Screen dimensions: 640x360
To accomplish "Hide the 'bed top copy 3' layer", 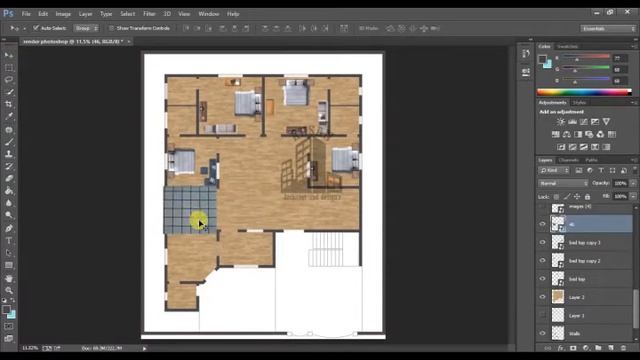I will (x=542, y=242).
